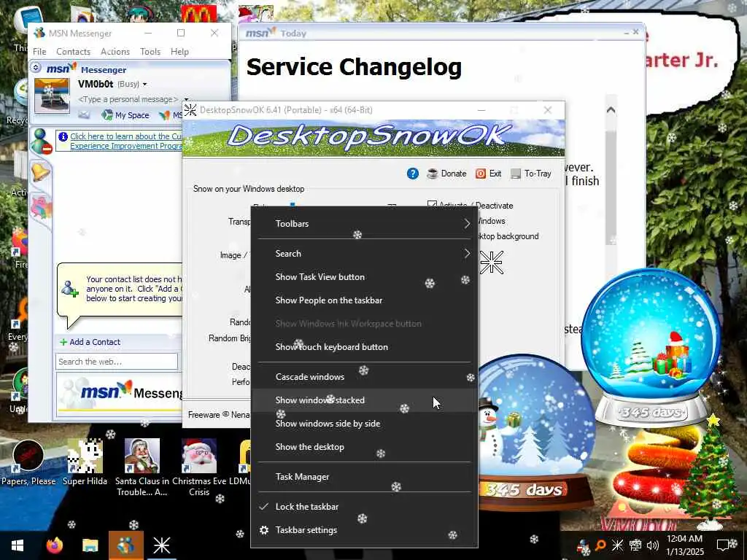Open volume speaker tray icon
Screen dimensions: 747x560
pos(653,545)
